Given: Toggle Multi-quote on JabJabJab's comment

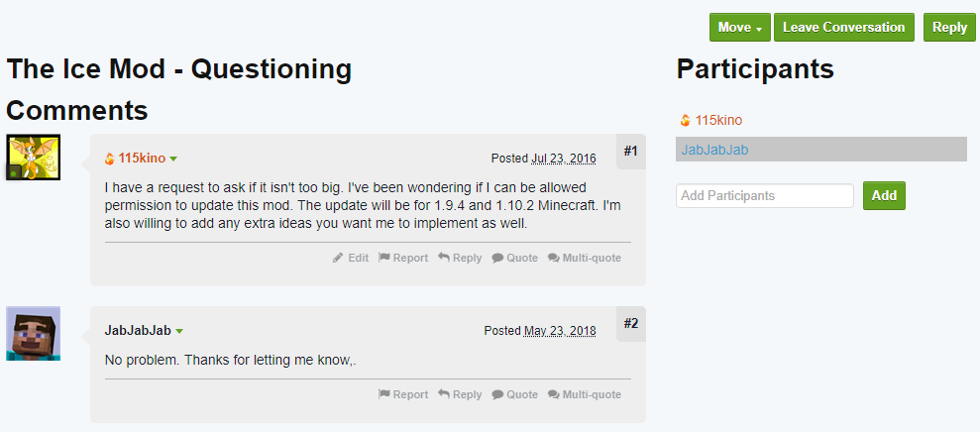Looking at the screenshot, I should point(554,394).
